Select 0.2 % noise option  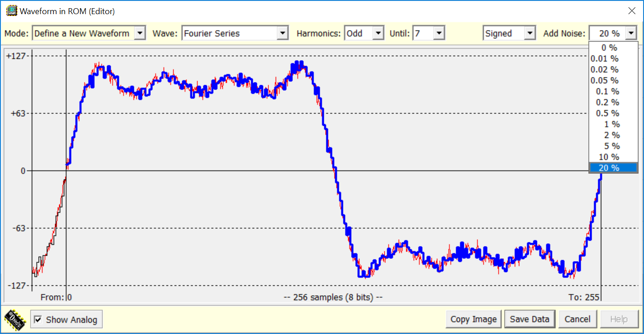[613, 102]
